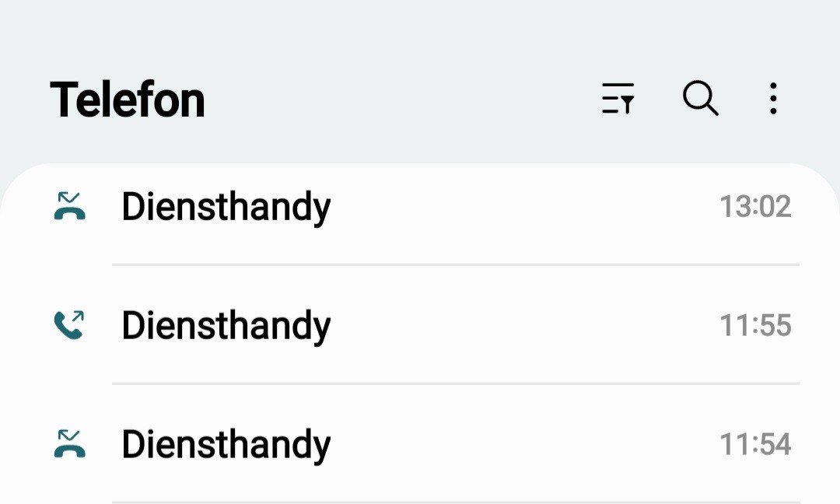
Task: Tap the 11:54 timestamp
Action: click(754, 445)
